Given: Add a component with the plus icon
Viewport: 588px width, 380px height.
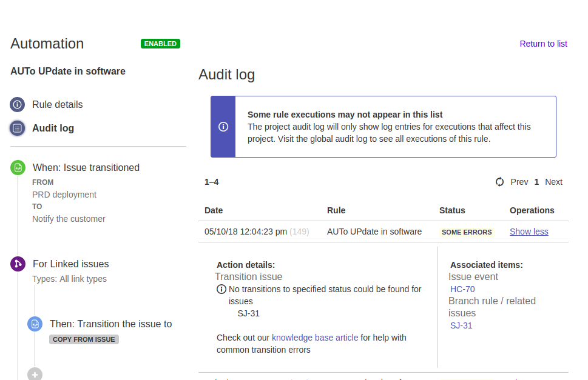Looking at the screenshot, I should coord(35,374).
